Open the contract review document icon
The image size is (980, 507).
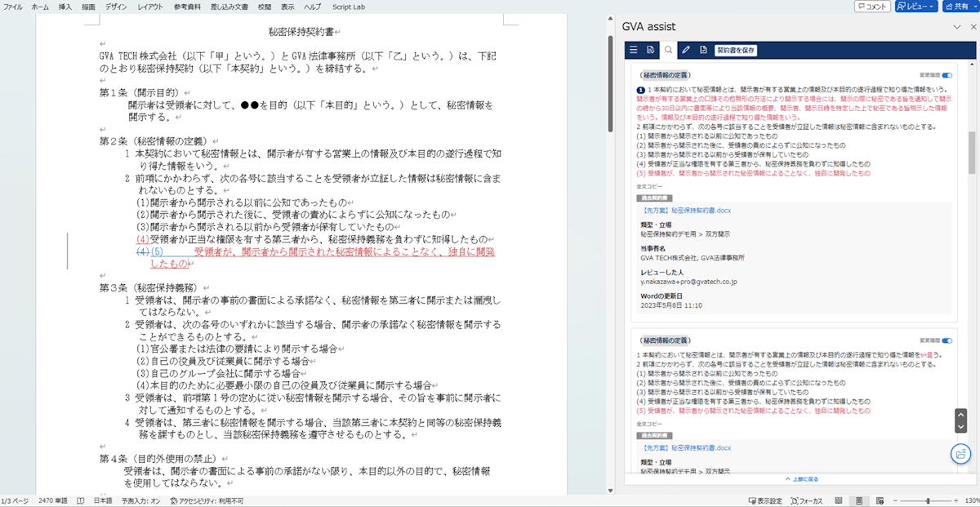(x=650, y=50)
